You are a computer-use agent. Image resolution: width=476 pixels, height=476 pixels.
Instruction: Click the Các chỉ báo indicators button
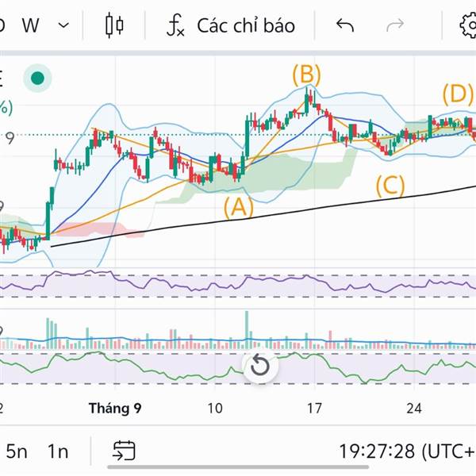point(246,25)
